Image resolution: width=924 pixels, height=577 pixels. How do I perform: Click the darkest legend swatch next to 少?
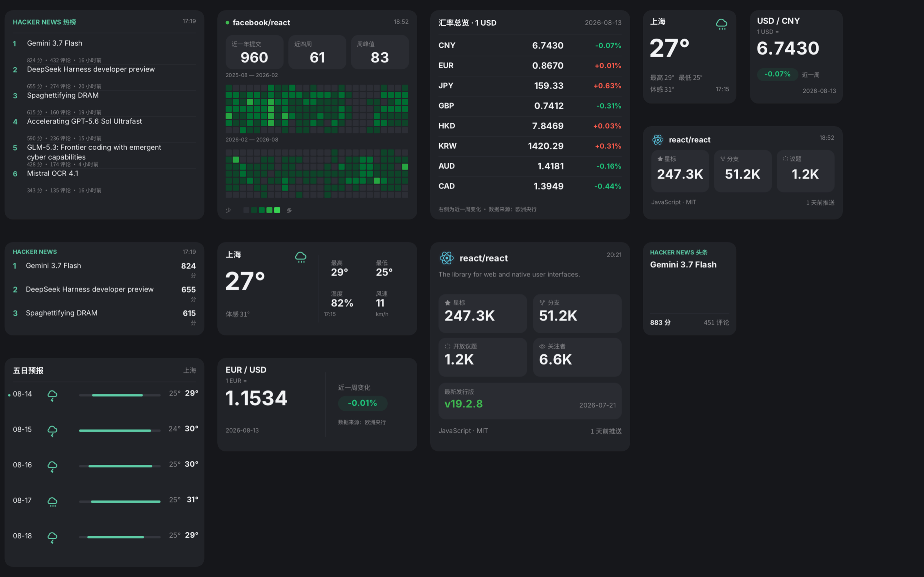coord(246,210)
